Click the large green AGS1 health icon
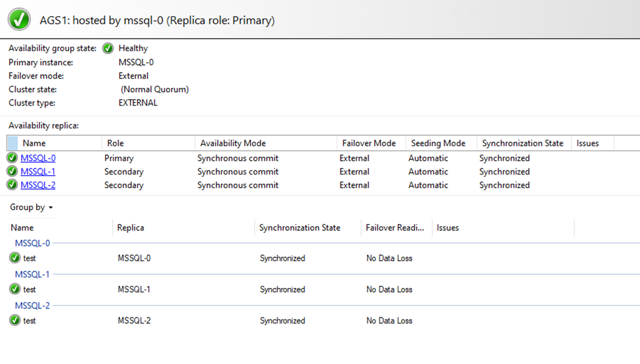The image size is (640, 364). click(19, 20)
